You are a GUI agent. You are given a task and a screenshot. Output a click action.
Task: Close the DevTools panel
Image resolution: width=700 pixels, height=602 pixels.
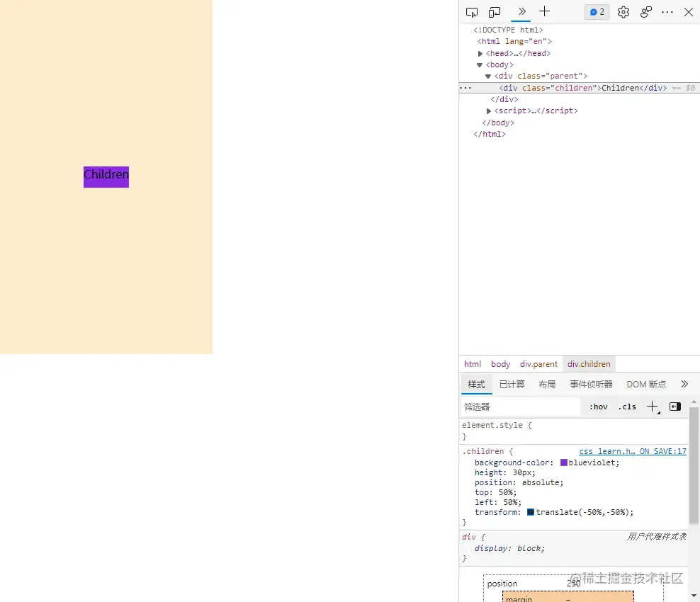pos(689,12)
